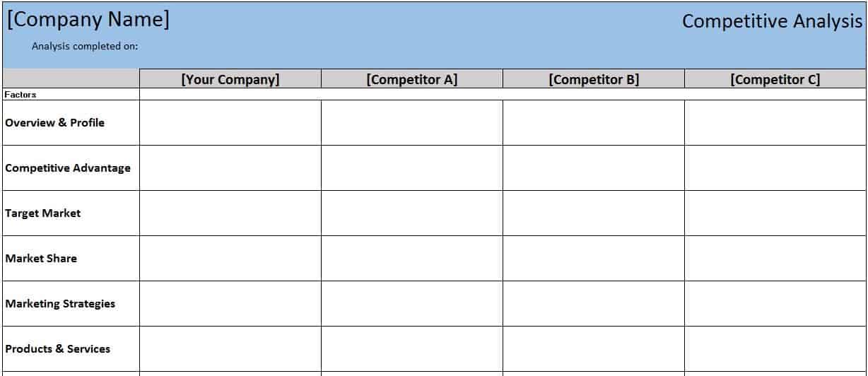Image resolution: width=868 pixels, height=376 pixels.
Task: Click Your Company's Overview & Profile cell
Action: tap(230, 122)
